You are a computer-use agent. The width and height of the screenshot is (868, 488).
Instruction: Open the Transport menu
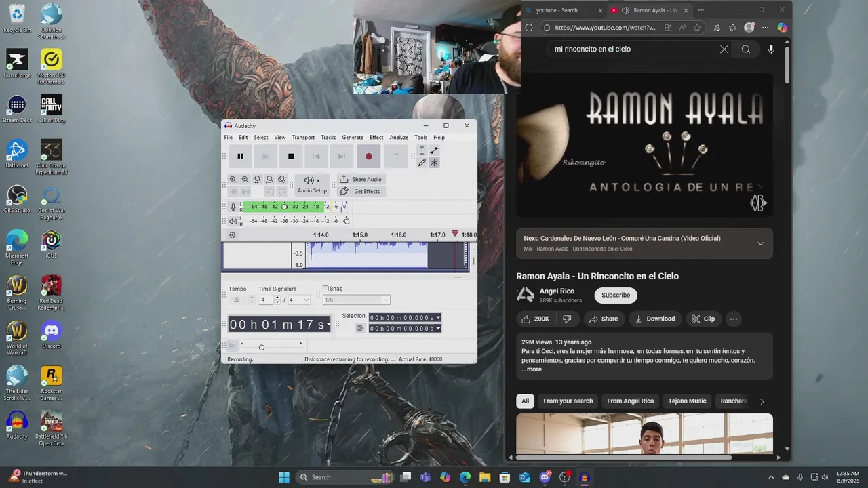point(303,138)
